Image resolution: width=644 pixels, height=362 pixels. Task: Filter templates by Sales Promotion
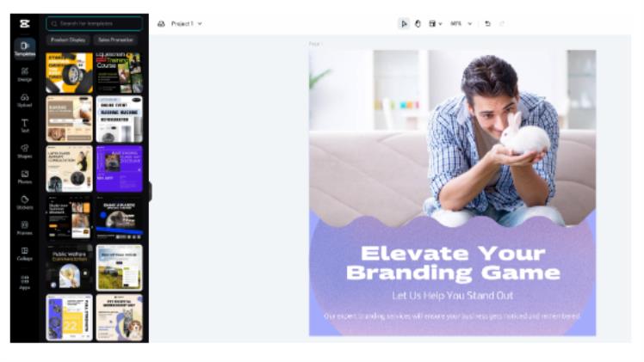(x=116, y=40)
